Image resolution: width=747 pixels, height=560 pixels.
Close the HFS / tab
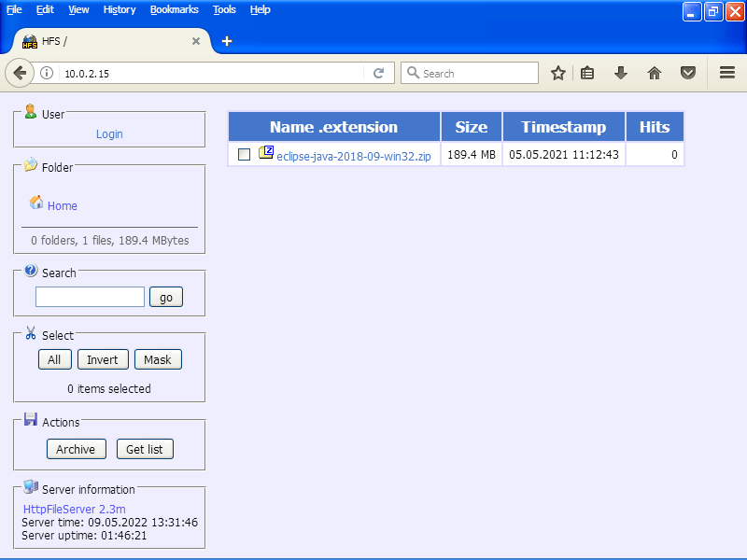point(196,41)
